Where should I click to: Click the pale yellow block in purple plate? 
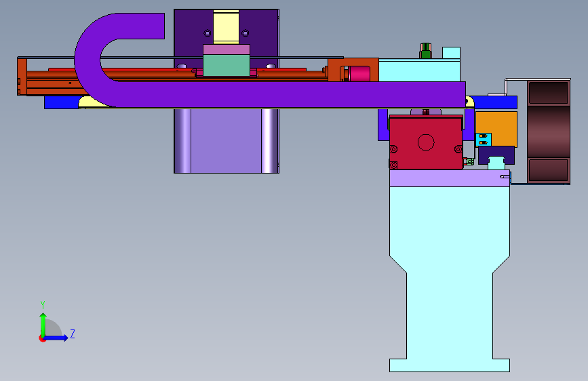(226, 27)
